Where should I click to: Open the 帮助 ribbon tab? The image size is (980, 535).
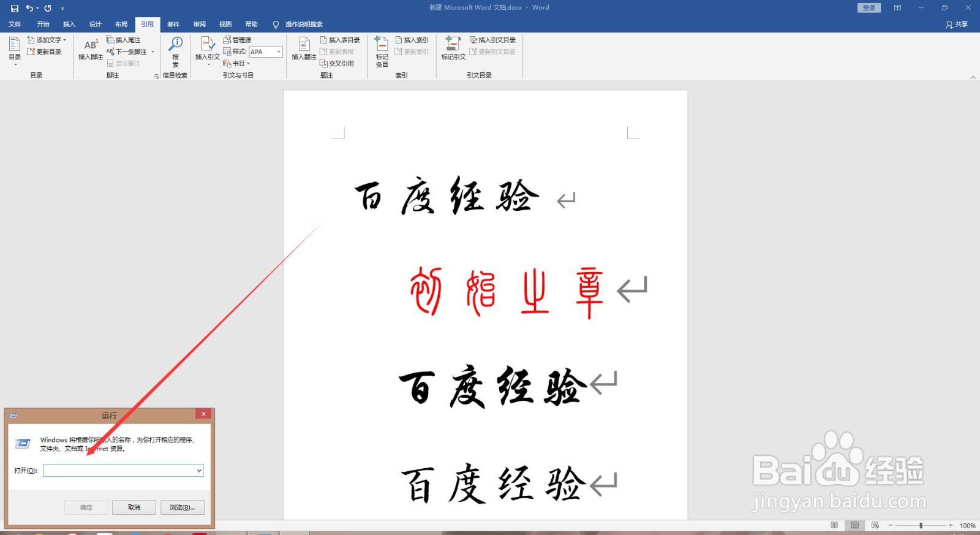tap(252, 25)
